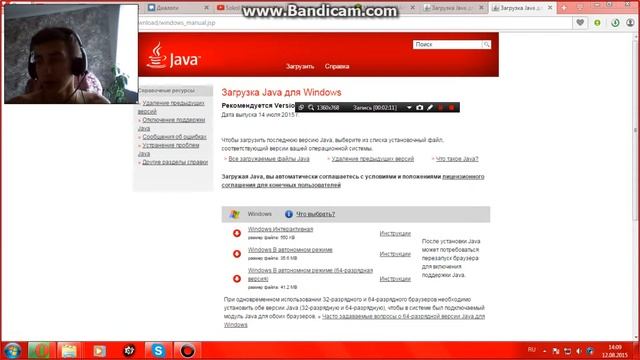Open the gear-shaped app icon on taskbar

coord(129,351)
